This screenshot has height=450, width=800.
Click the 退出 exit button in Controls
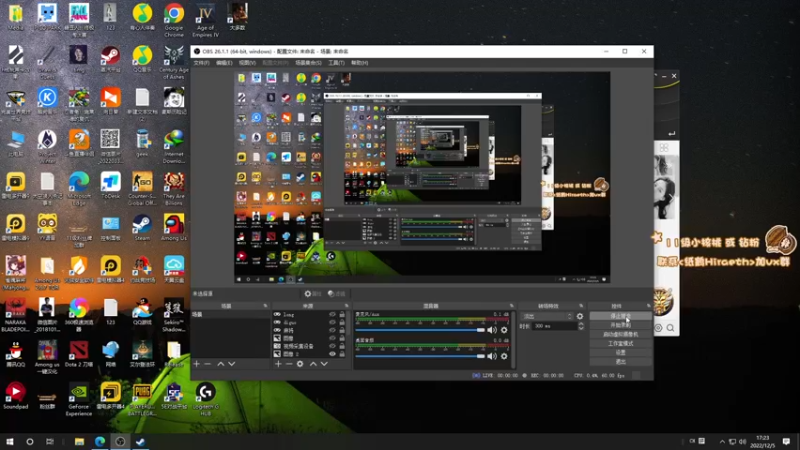(620, 362)
